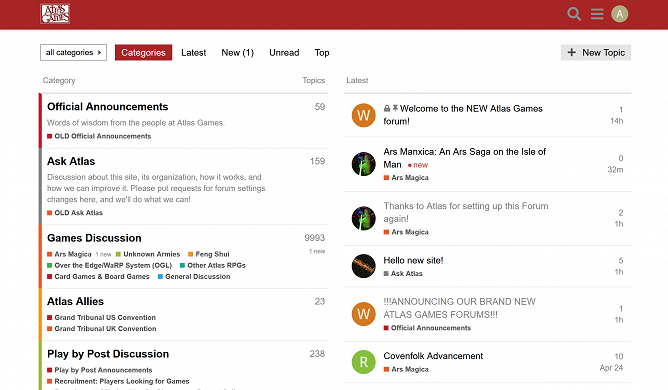This screenshot has height=390, width=668.
Task: Go to the Unread tab
Action: [284, 52]
